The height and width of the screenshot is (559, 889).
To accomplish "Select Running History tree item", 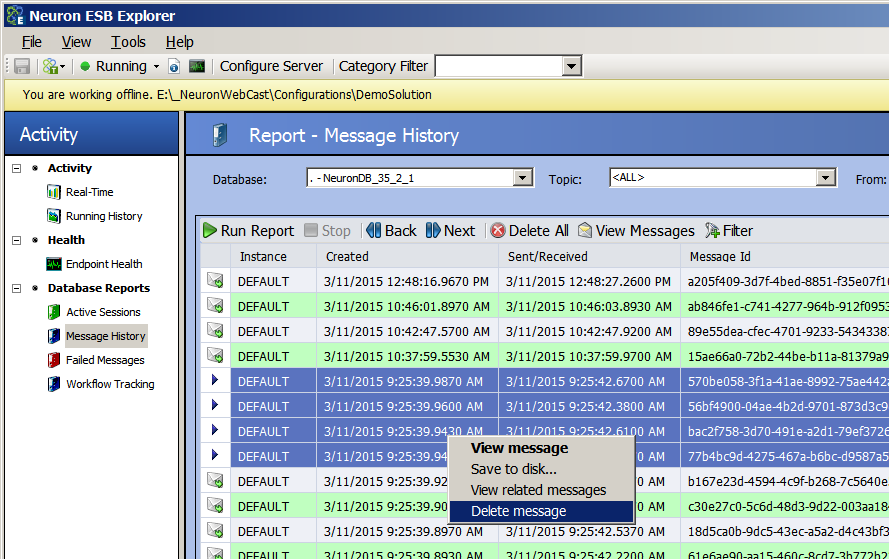I will pyautogui.click(x=104, y=216).
